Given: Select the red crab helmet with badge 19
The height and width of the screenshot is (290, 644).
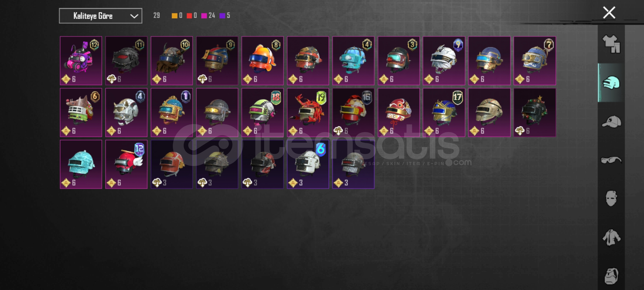Looking at the screenshot, I should click(x=308, y=113).
